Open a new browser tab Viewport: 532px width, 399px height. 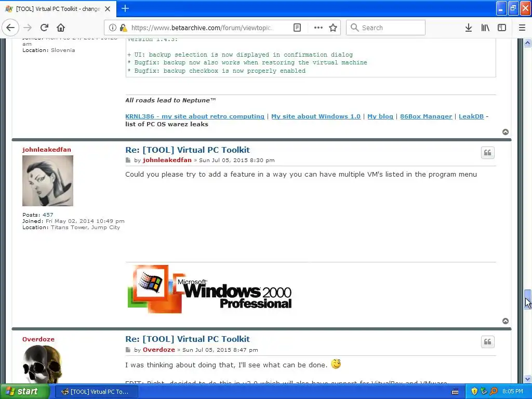(x=125, y=8)
